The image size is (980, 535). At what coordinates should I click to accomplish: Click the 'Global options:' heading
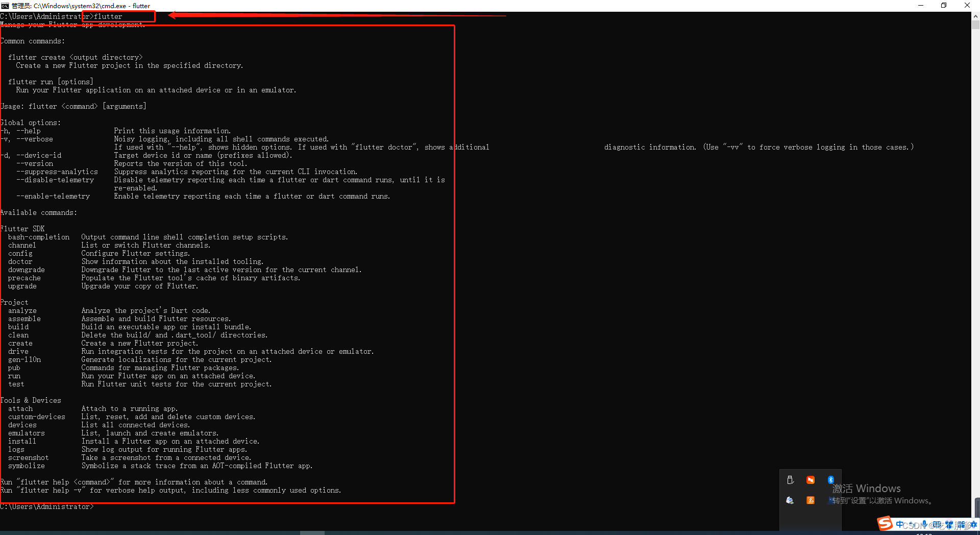pos(31,123)
